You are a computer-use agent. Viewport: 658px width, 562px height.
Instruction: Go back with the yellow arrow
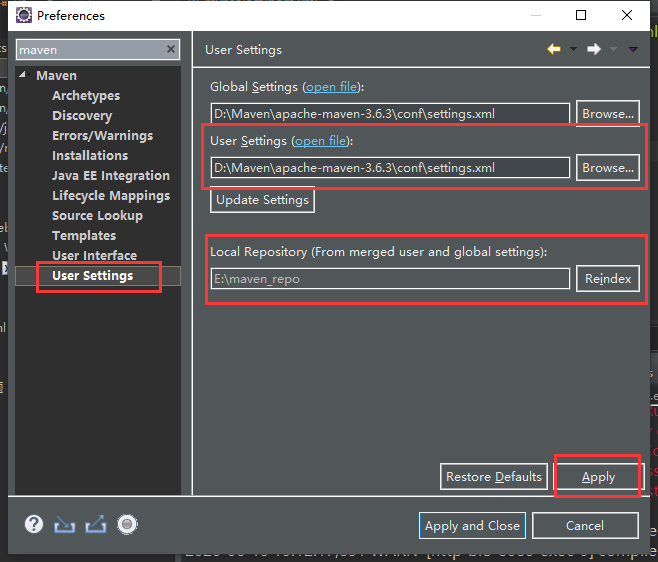click(x=554, y=49)
